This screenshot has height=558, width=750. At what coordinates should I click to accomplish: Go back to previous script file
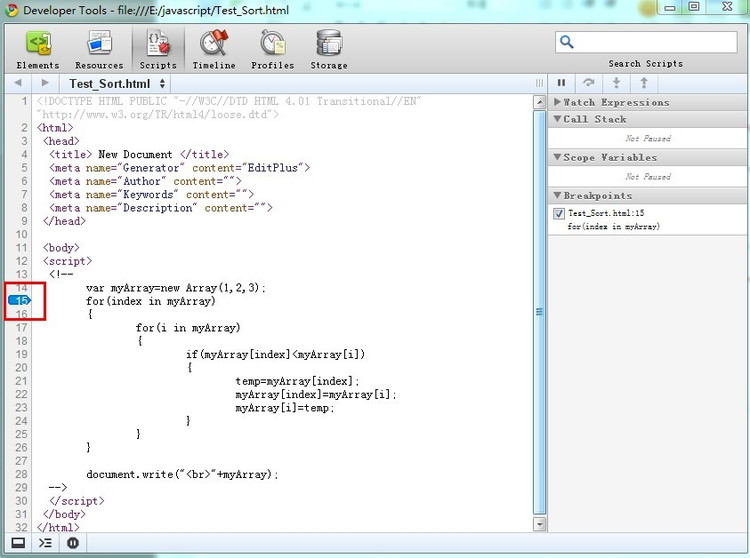18,83
